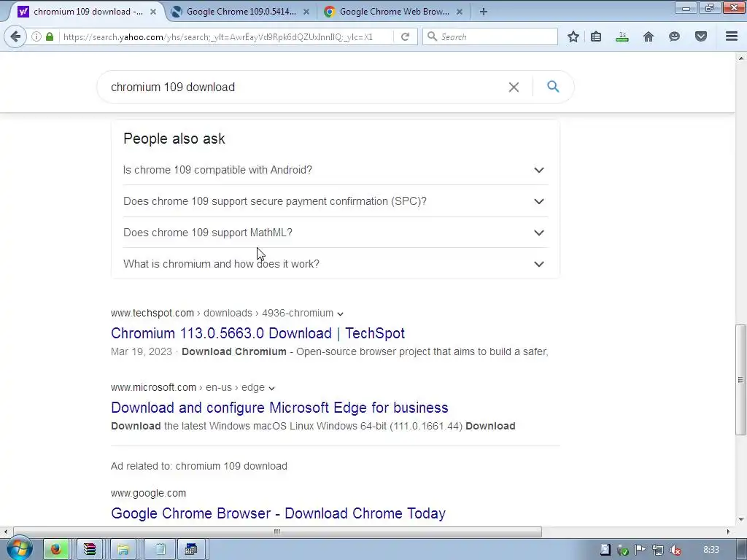Bookmark this page with the star icon
This screenshot has width=747, height=560.
coord(573,36)
